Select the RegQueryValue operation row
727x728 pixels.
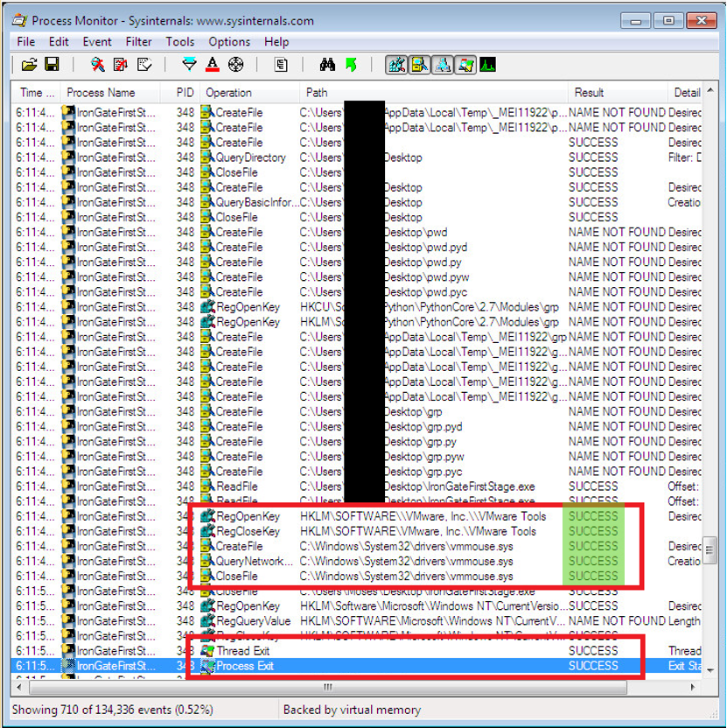pos(357,620)
